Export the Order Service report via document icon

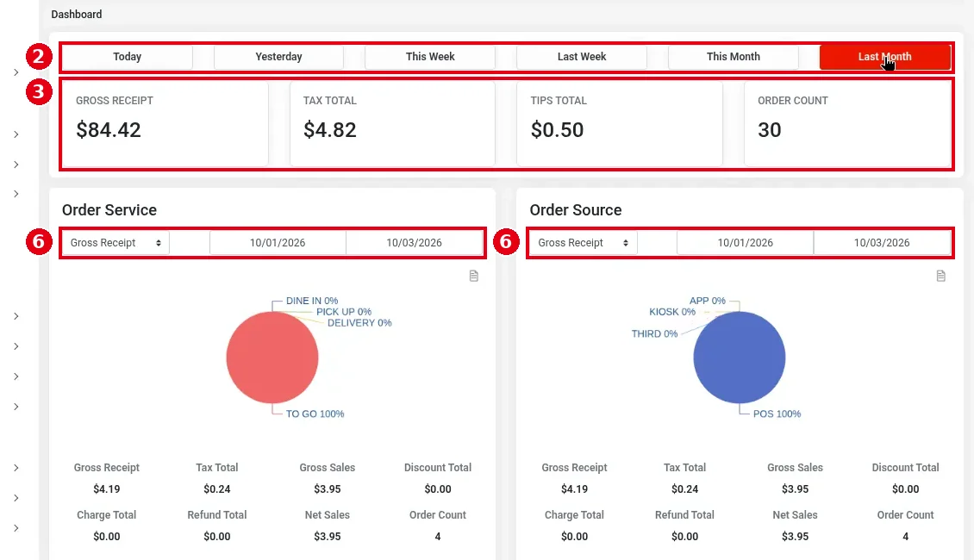coord(474,276)
